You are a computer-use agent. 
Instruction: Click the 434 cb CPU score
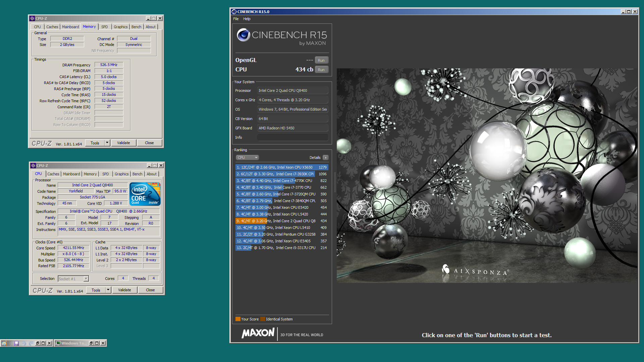pos(304,69)
